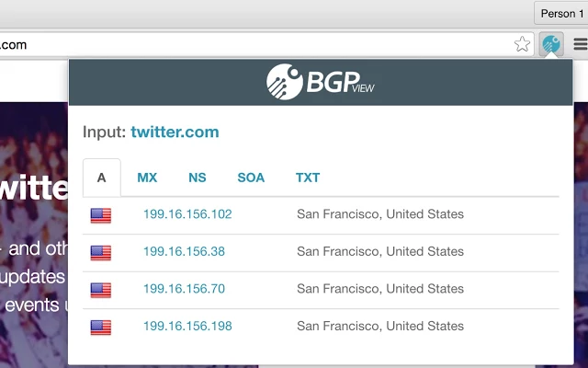This screenshot has width=588, height=368.
Task: Open the SOA records tab
Action: coord(251,178)
